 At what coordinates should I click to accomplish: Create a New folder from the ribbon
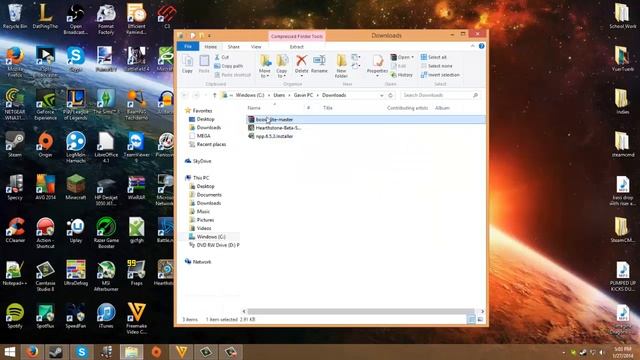click(x=341, y=66)
